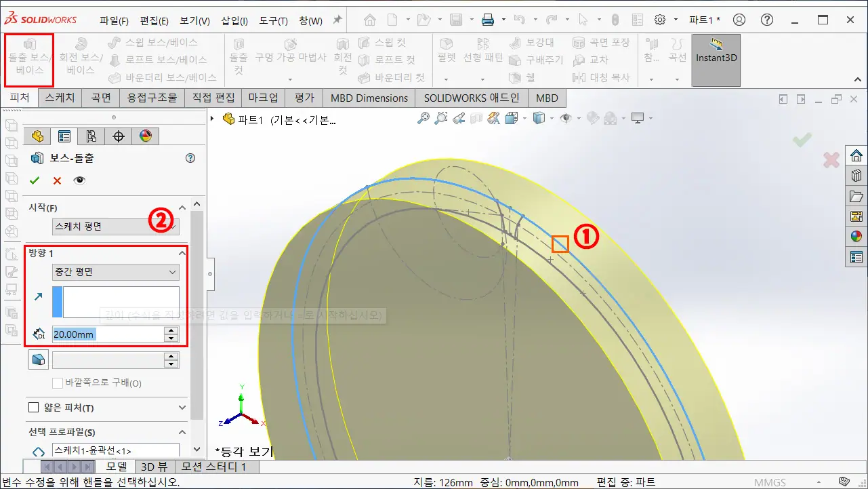Viewport: 868px width, 489px height.
Task: Switch to the 3D 뷰 bottom tab
Action: tap(154, 467)
